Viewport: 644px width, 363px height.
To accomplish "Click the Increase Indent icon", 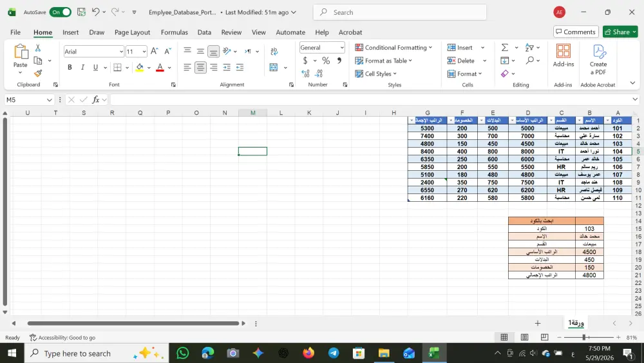I will pyautogui.click(x=240, y=68).
